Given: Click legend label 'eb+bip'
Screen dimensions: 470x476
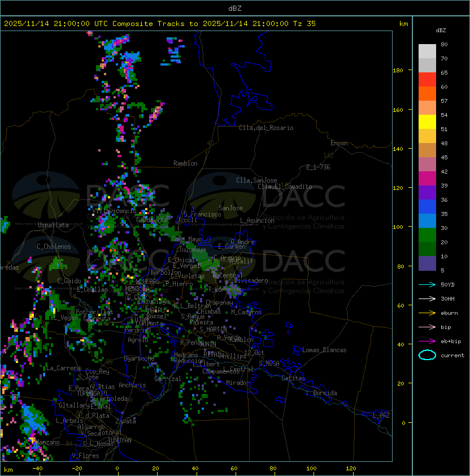Looking at the screenshot, I should [451, 341].
